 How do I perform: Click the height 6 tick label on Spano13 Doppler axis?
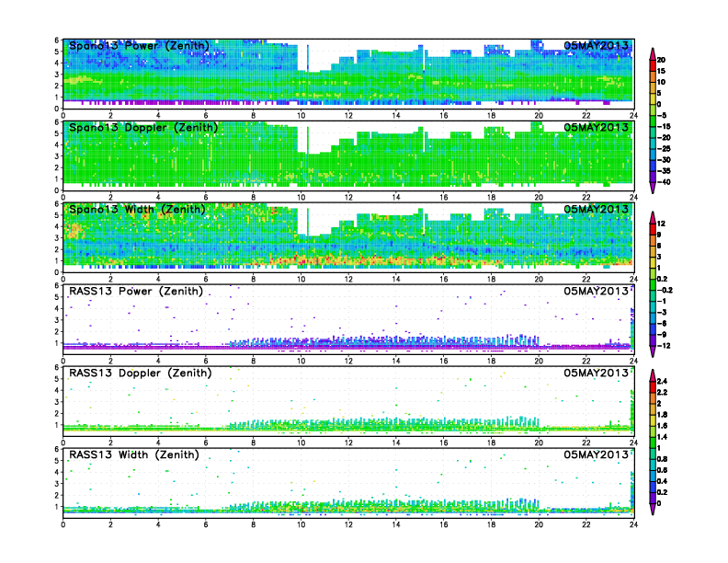pos(57,121)
